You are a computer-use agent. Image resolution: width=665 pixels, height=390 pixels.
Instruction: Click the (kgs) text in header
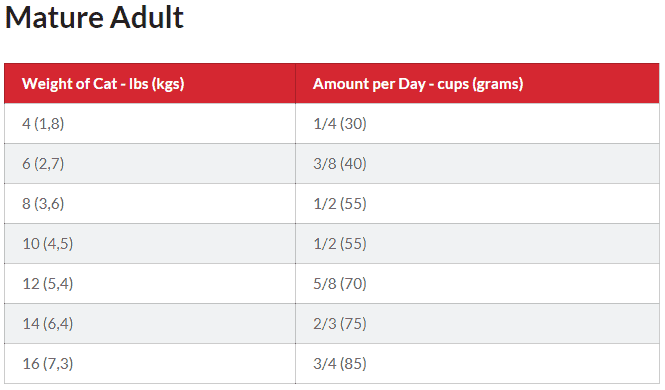[x=168, y=84]
